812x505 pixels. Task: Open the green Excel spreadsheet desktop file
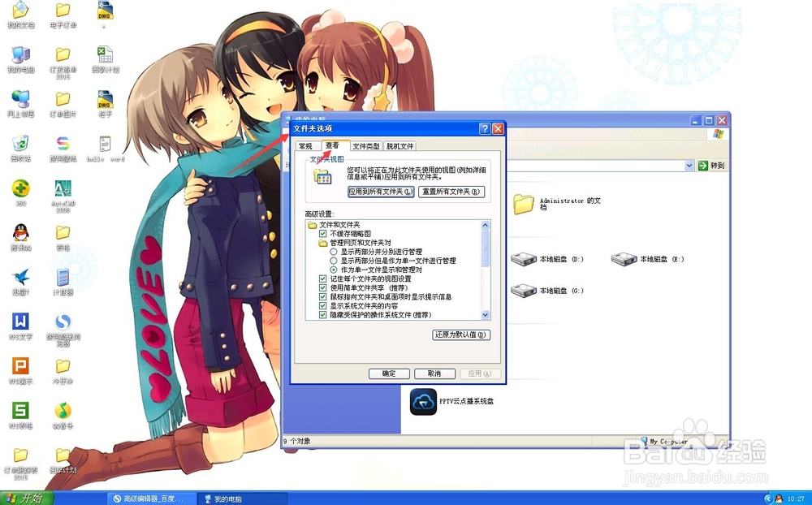point(105,59)
